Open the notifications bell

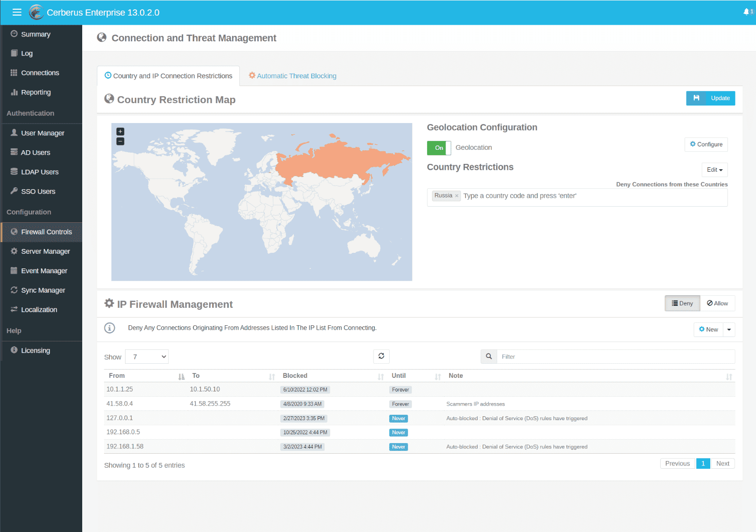tap(748, 12)
